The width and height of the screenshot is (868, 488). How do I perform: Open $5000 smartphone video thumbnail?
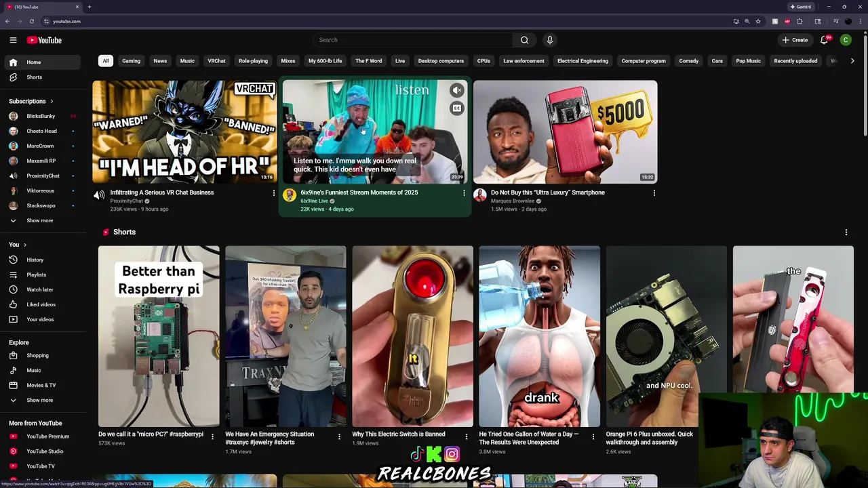566,132
